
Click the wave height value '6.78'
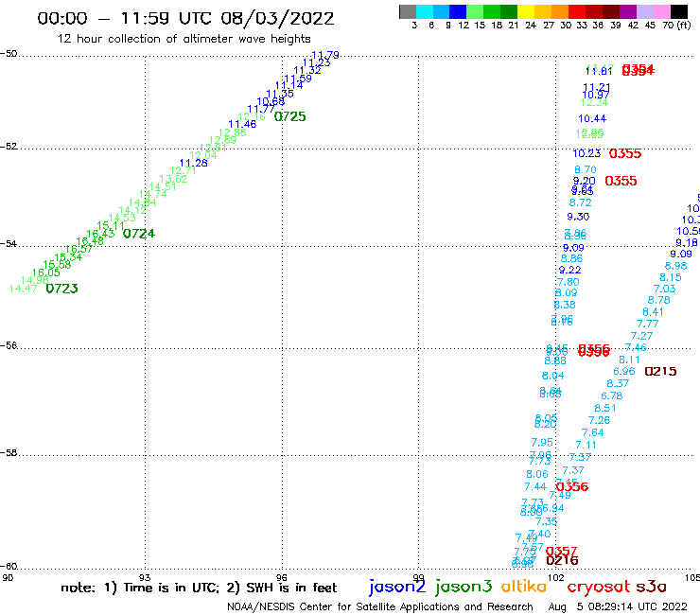pyautogui.click(x=612, y=395)
